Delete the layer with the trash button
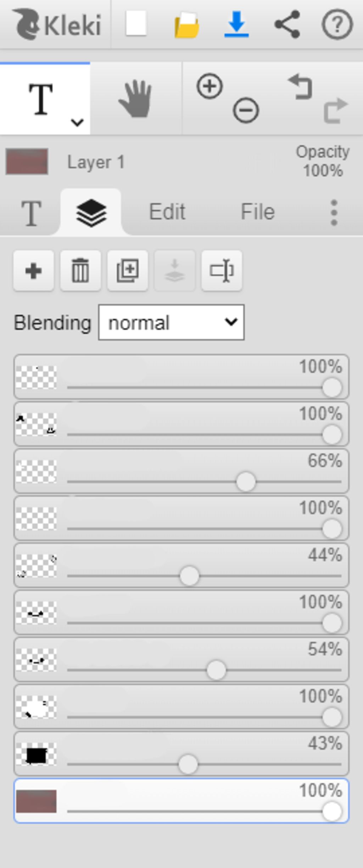This screenshot has width=363, height=868. coord(80,271)
